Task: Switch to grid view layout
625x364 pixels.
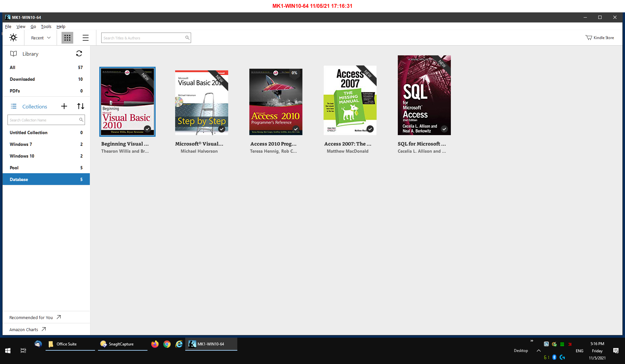Action: coord(67,38)
